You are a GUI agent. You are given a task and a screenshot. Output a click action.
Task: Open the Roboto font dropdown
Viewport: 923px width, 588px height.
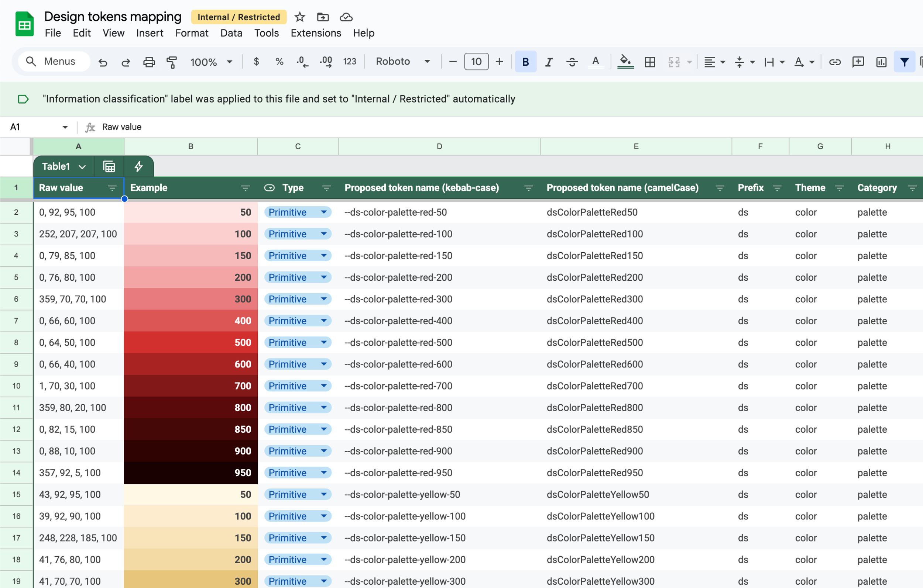[x=402, y=62]
